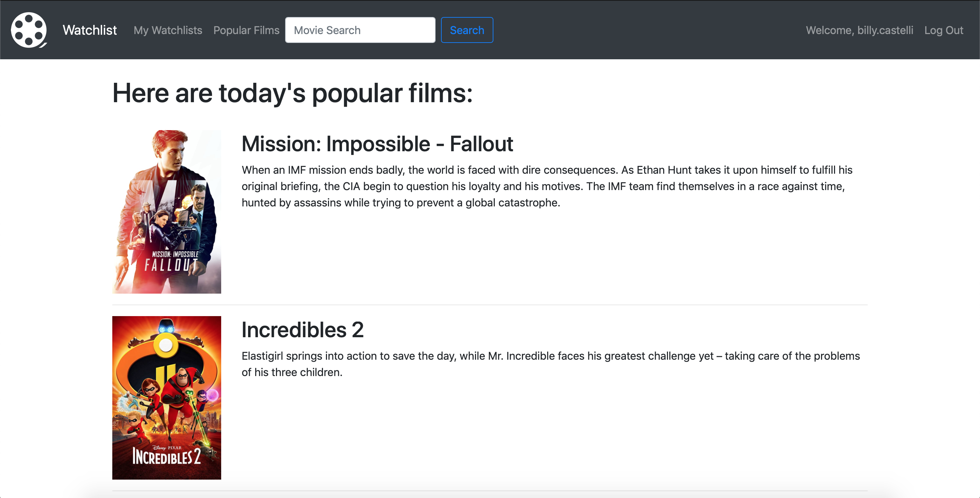Image resolution: width=980 pixels, height=498 pixels.
Task: Go to Popular Films
Action: click(x=246, y=30)
